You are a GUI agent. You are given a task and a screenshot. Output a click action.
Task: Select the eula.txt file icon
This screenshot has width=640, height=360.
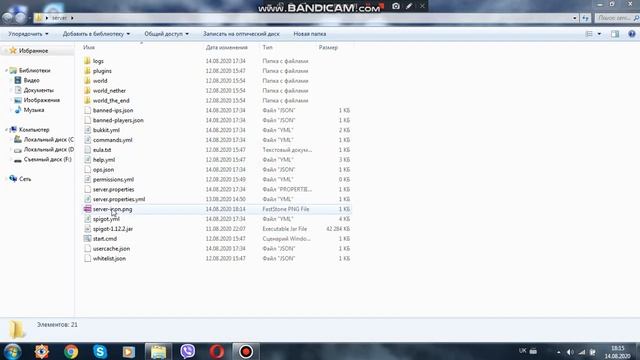coord(87,150)
